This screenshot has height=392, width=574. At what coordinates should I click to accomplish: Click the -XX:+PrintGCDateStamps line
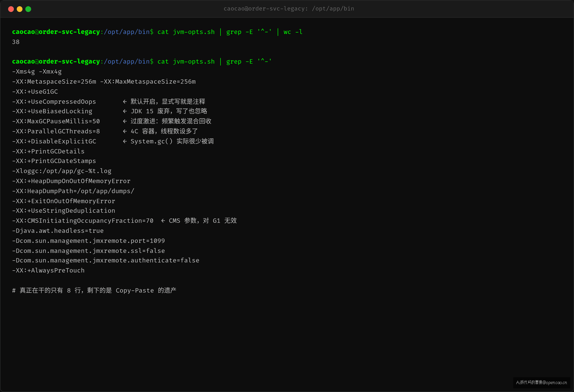54,161
